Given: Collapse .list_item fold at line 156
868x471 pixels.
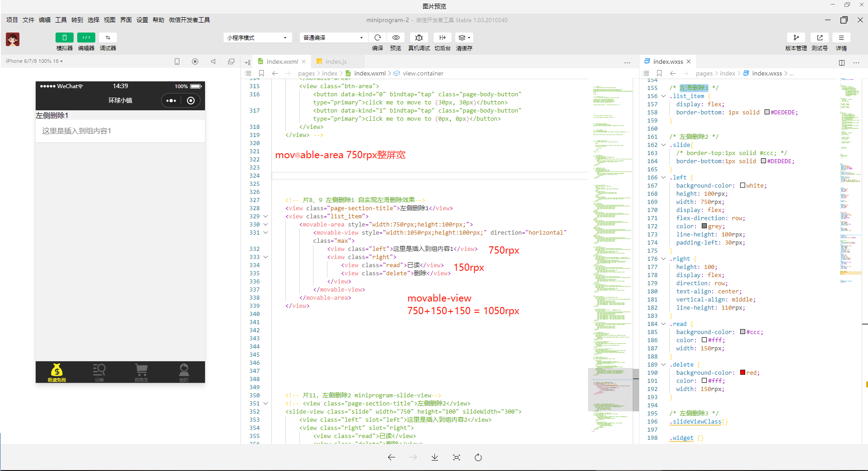Looking at the screenshot, I should click(x=663, y=96).
